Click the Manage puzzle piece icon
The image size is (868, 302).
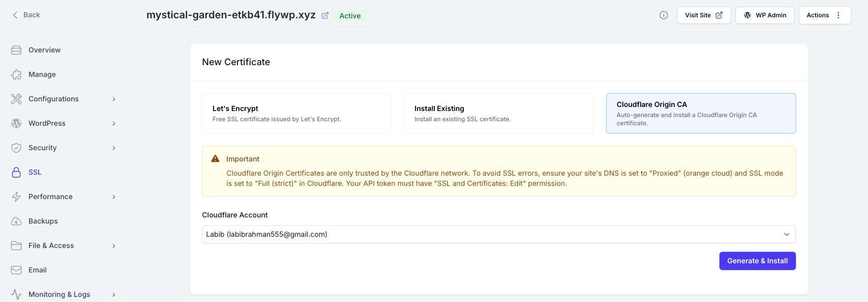[16, 74]
